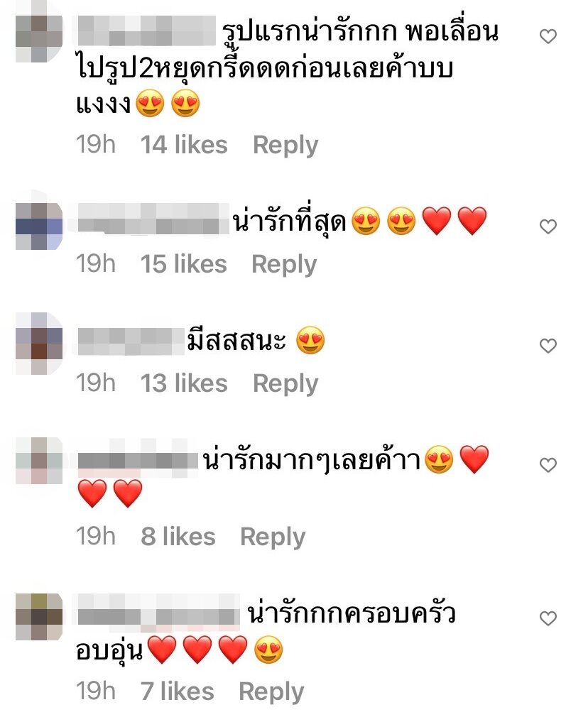Reply to the comment with 8 likes
The image size is (588, 717).
click(x=273, y=537)
